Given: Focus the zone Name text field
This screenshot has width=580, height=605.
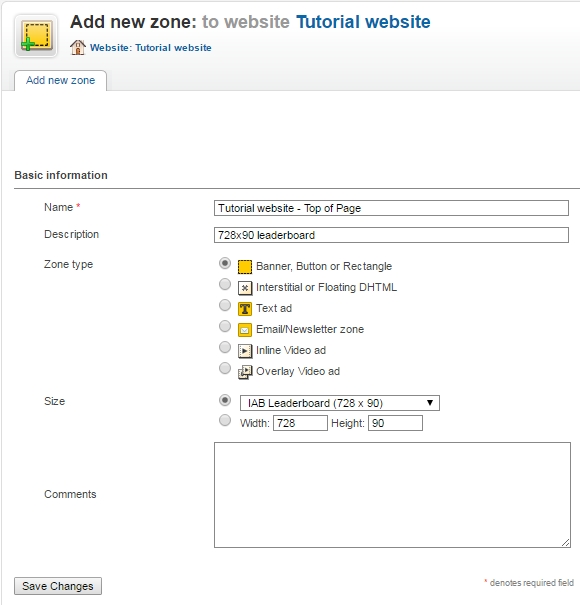Looking at the screenshot, I should 391,208.
